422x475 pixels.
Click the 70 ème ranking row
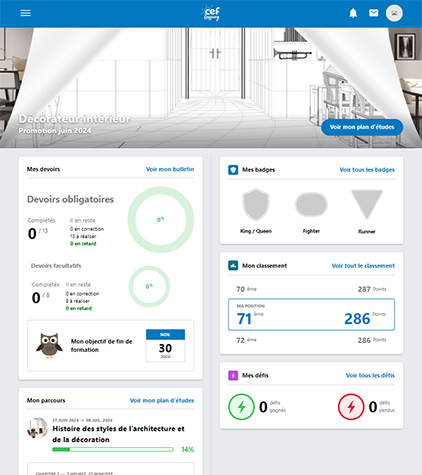311,289
